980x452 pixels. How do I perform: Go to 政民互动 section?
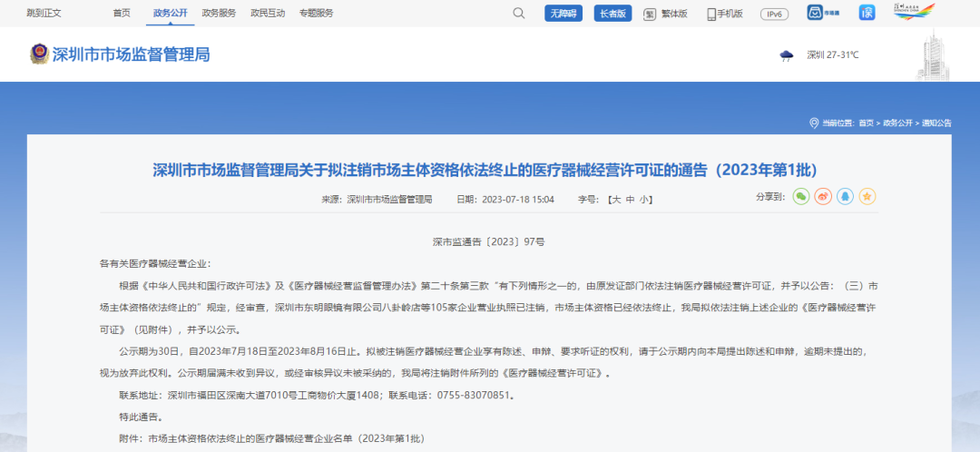[x=267, y=14]
